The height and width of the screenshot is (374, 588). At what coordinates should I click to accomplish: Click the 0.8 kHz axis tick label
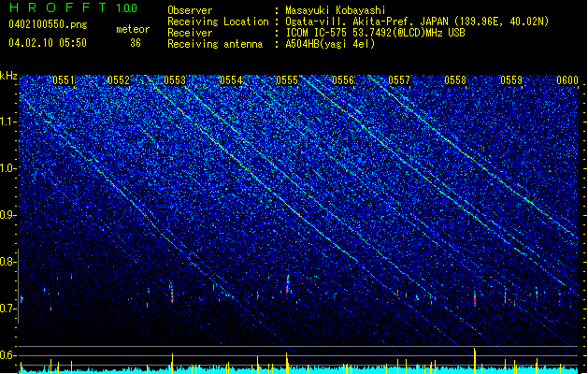click(x=7, y=262)
